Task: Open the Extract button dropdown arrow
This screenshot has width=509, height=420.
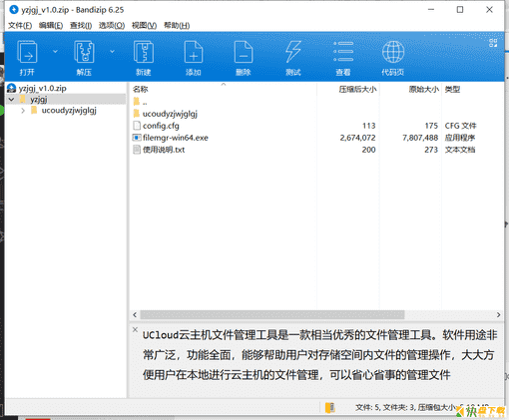Action: 112,52
